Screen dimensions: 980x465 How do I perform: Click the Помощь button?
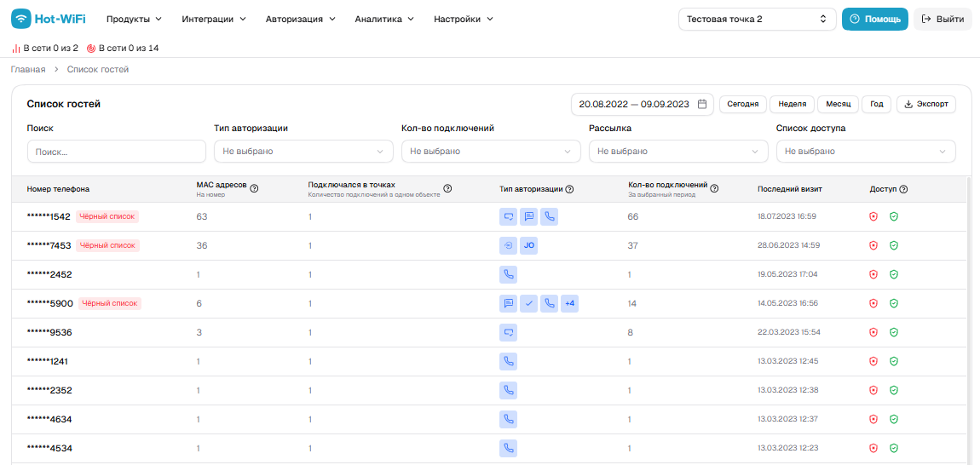pos(875,19)
